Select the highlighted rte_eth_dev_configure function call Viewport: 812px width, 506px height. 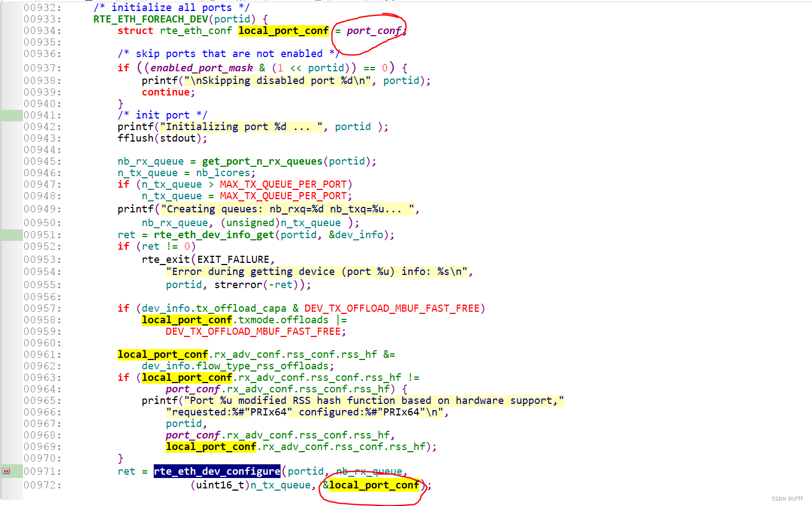pos(216,471)
